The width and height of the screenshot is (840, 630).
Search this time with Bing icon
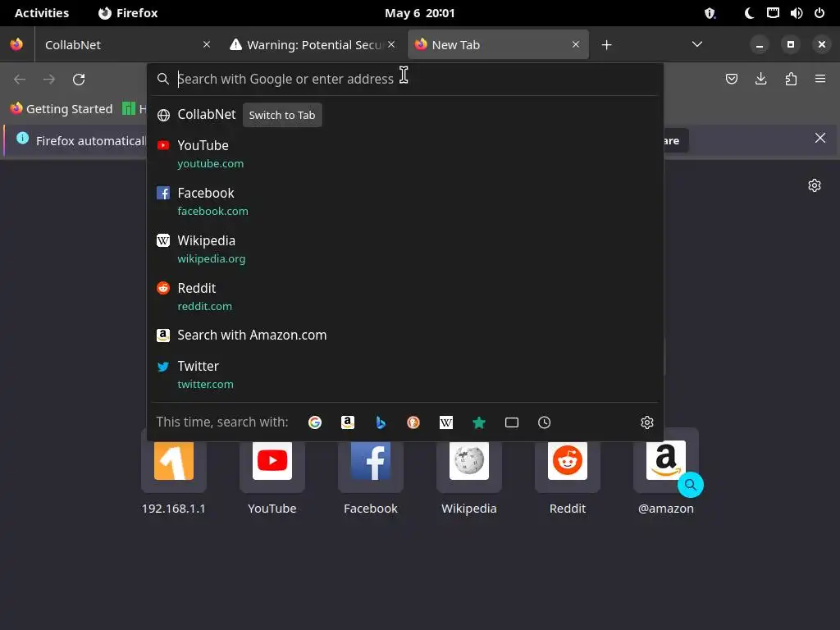click(x=381, y=422)
